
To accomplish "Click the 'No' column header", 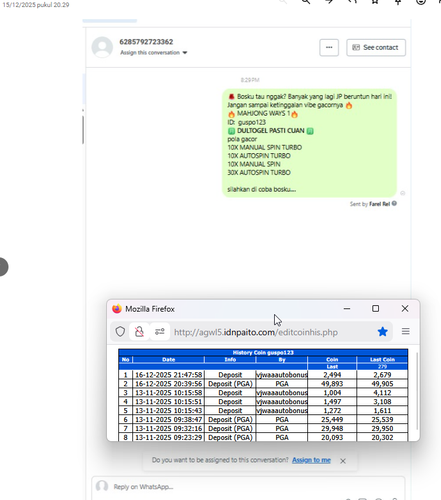I will [x=125, y=359].
